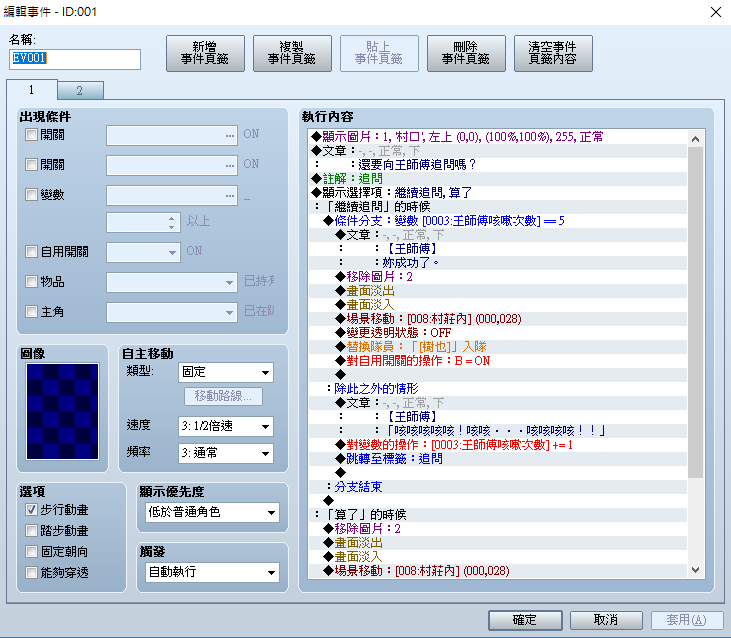Open the 速度 dropdown showing 3: 1/2倍速
The image size is (731, 638).
click(x=226, y=426)
